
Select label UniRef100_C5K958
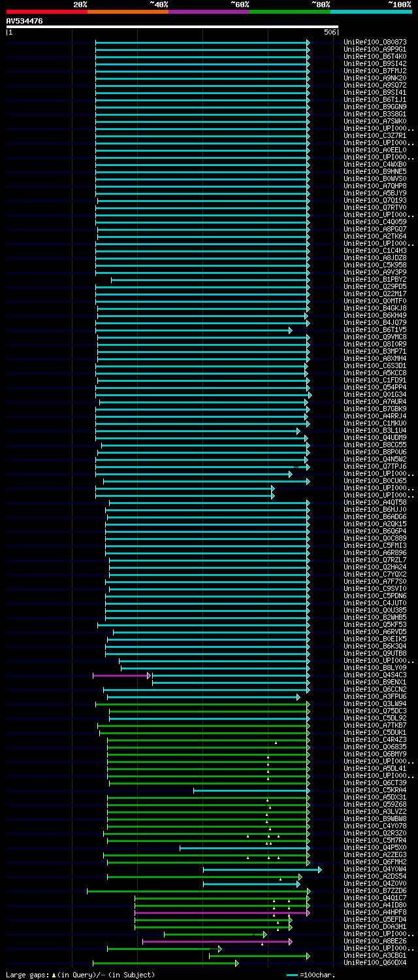click(375, 265)
